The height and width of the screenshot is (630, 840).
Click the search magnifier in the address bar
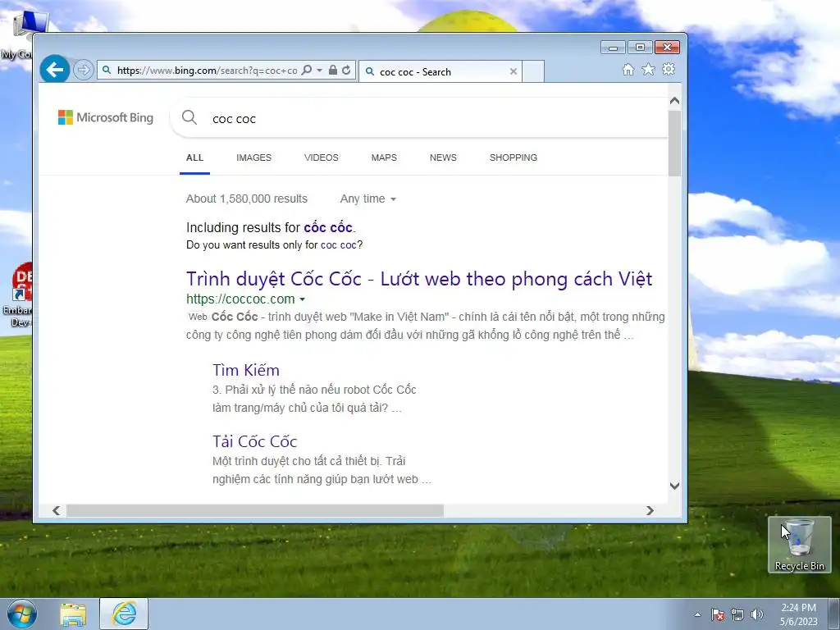[x=307, y=71]
